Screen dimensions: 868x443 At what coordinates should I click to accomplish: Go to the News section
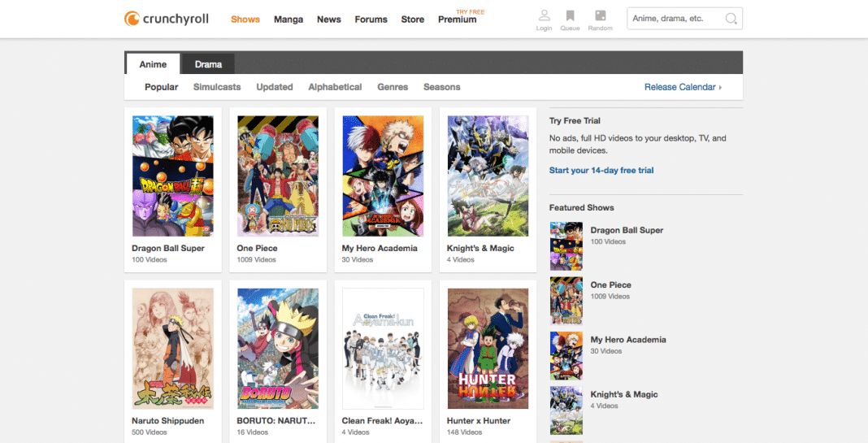pos(329,20)
